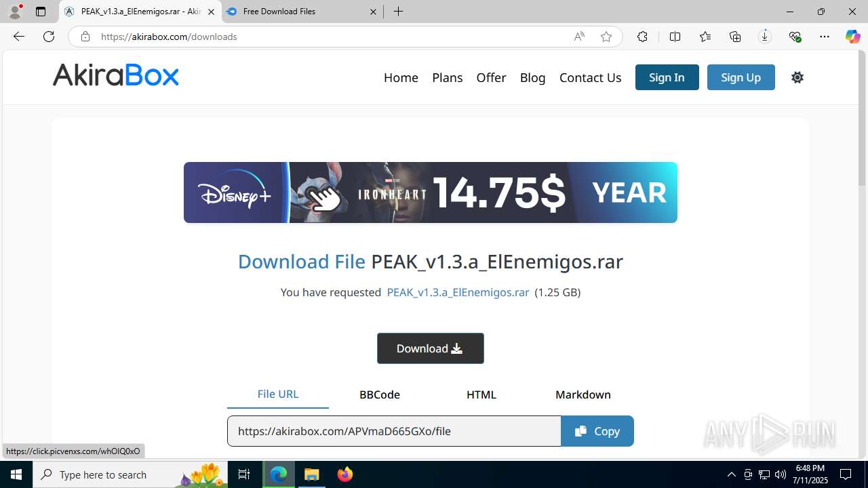The image size is (868, 488).
Task: Show the Downloads panel icon
Action: (x=765, y=37)
